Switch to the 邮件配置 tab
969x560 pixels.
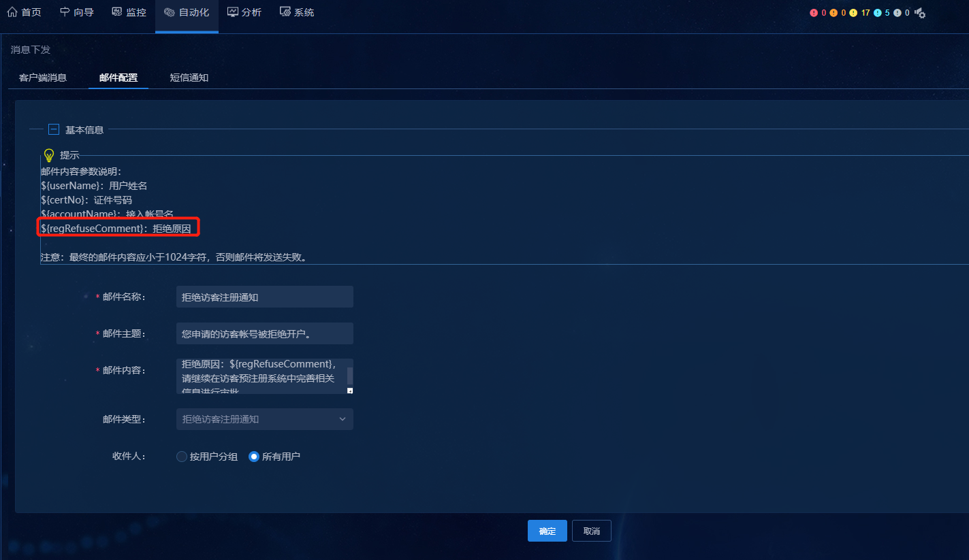tap(118, 78)
